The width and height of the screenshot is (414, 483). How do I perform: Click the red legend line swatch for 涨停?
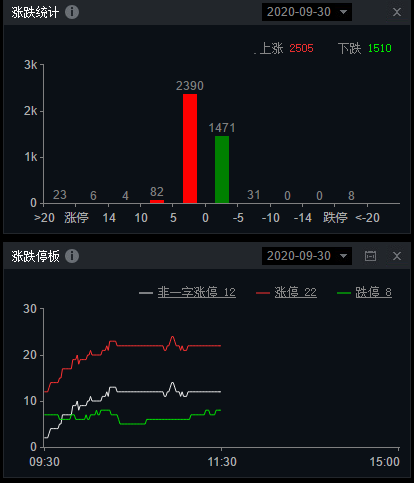click(x=263, y=293)
